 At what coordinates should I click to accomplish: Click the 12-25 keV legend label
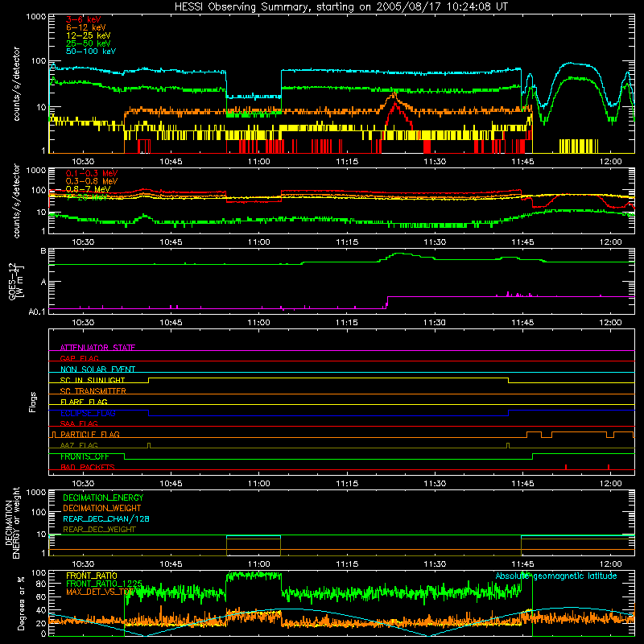(x=89, y=35)
